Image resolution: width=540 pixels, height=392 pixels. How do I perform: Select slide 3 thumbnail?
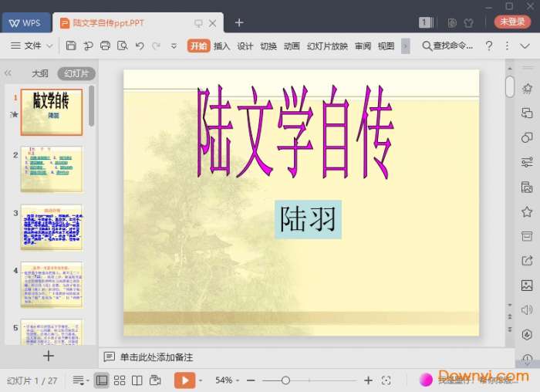51,228
